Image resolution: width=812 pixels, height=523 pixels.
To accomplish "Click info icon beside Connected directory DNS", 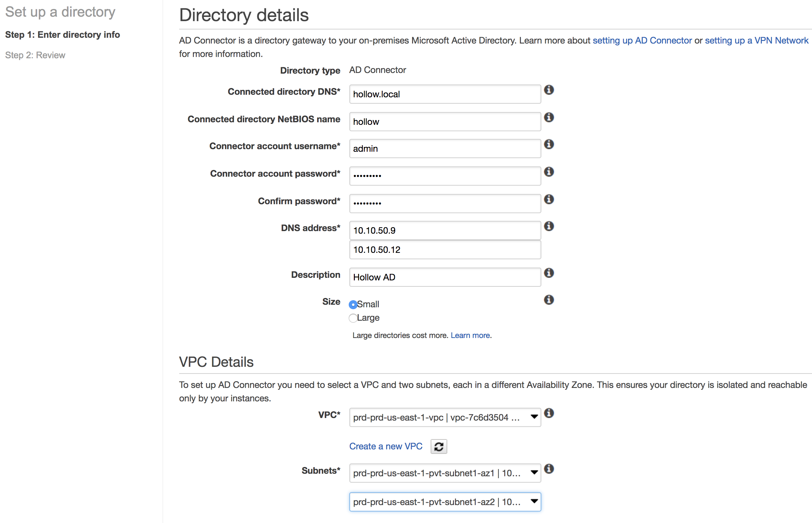I will pos(549,90).
